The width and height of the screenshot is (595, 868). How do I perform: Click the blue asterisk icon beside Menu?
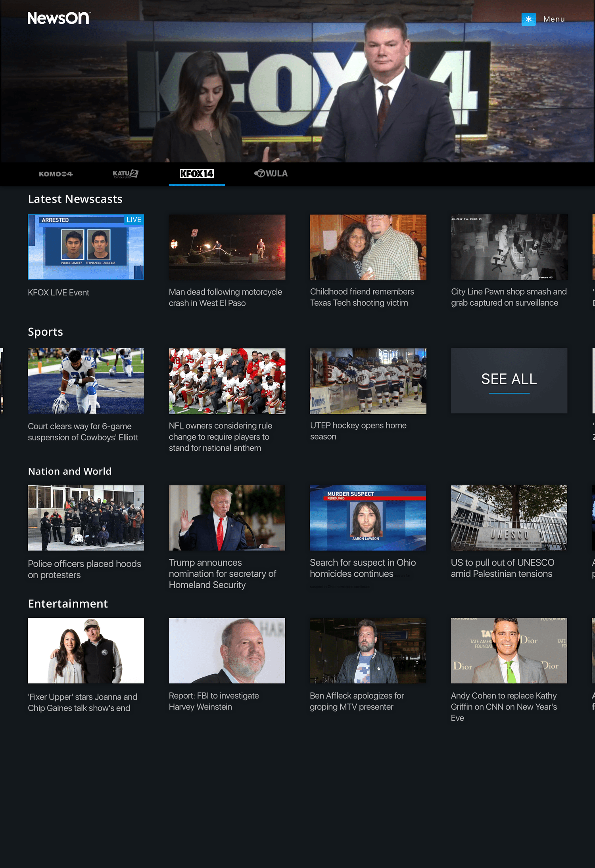tap(528, 19)
